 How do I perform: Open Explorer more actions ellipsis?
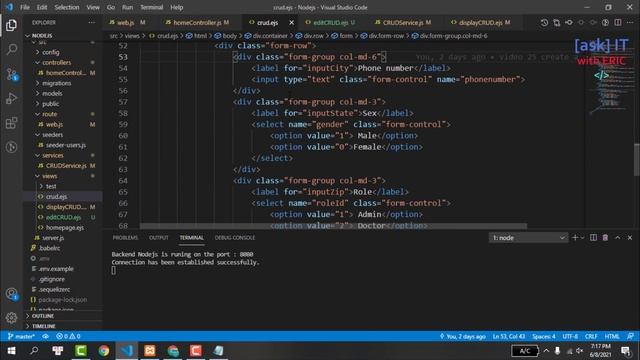pyautogui.click(x=92, y=23)
